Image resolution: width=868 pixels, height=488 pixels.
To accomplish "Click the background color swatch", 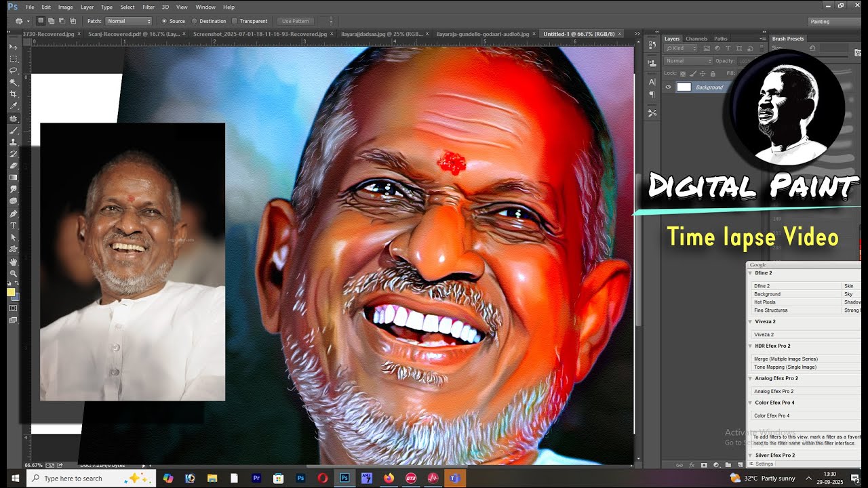I will (x=16, y=297).
